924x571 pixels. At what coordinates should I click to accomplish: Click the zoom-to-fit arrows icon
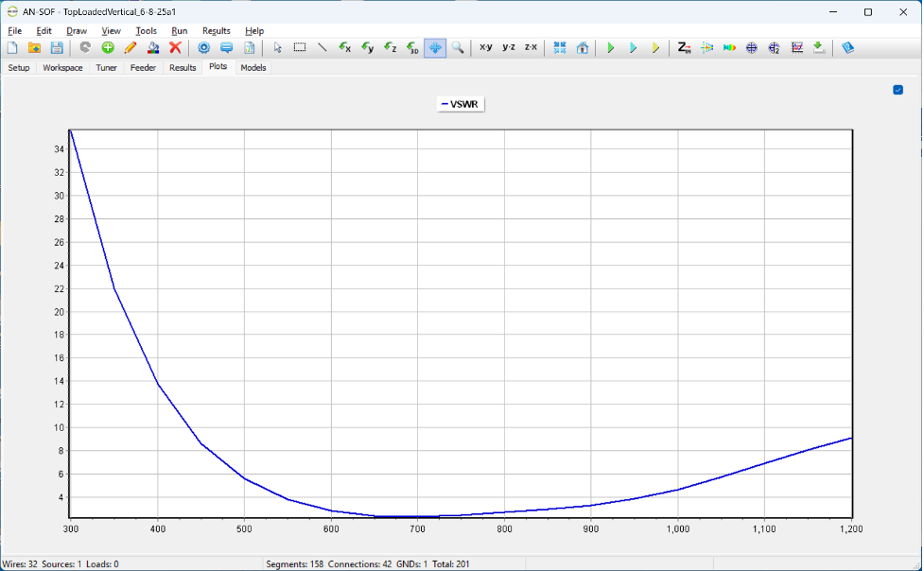click(x=560, y=47)
